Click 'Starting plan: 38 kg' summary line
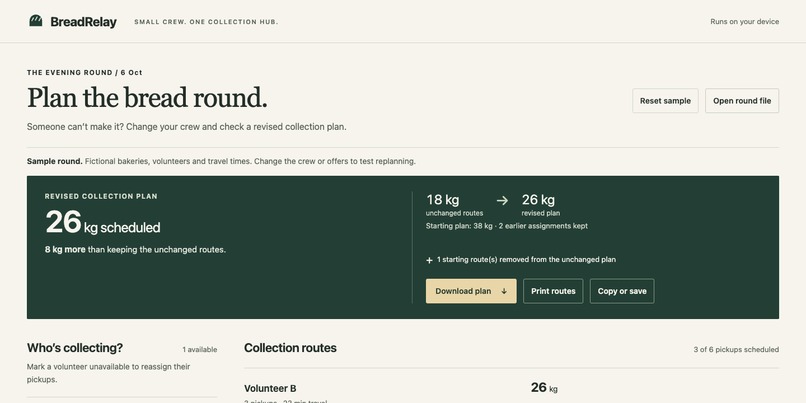Screen dimensions: 806x403 506,226
